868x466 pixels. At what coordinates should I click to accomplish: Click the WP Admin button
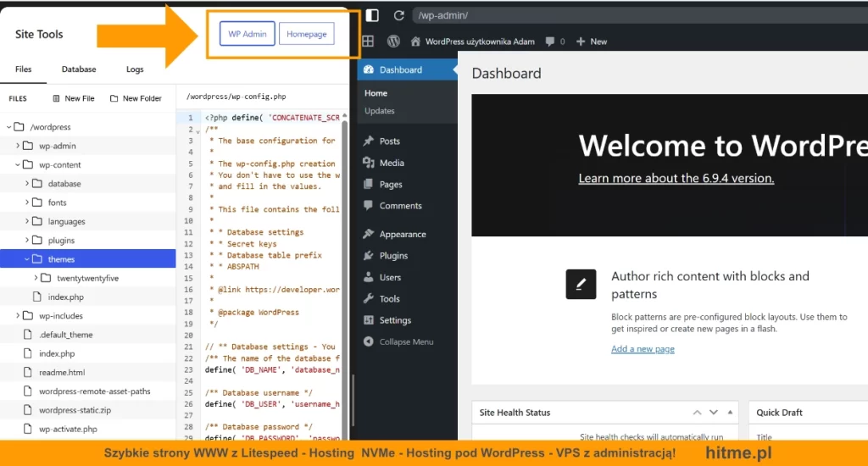pos(247,34)
